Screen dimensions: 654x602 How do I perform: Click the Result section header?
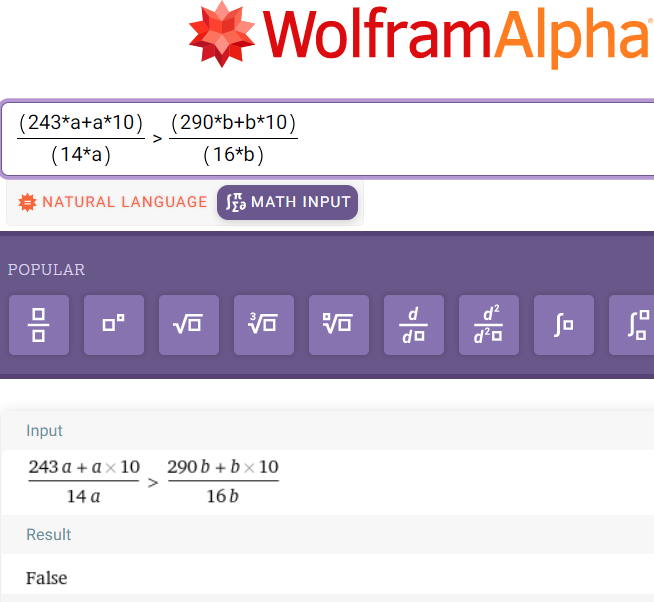(48, 535)
